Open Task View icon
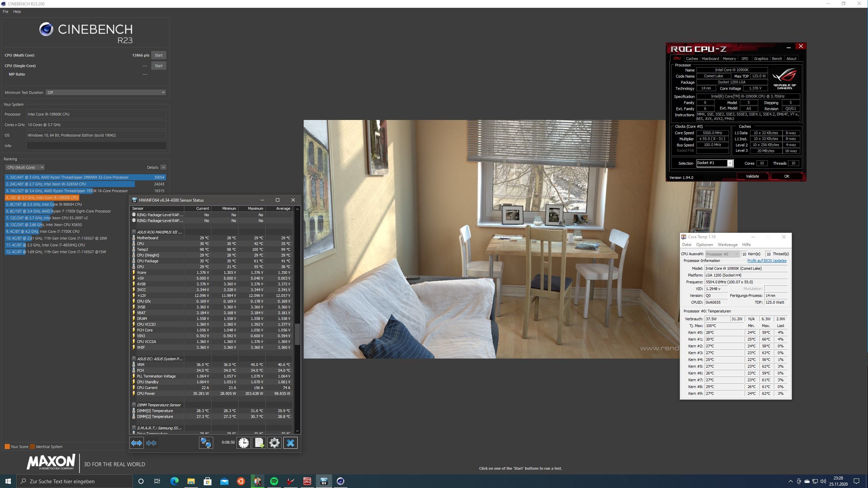868x488 pixels. pyautogui.click(x=157, y=481)
